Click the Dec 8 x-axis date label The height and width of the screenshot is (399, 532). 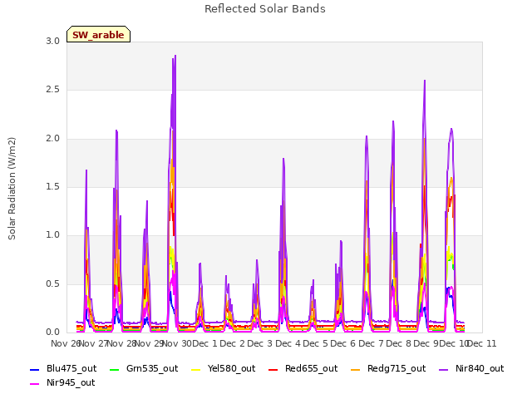(399, 343)
